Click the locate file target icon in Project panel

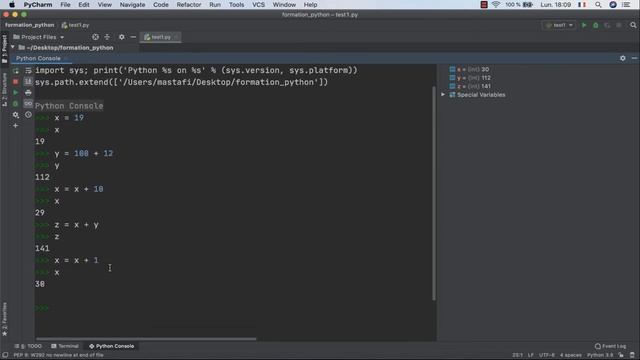[x=95, y=37]
